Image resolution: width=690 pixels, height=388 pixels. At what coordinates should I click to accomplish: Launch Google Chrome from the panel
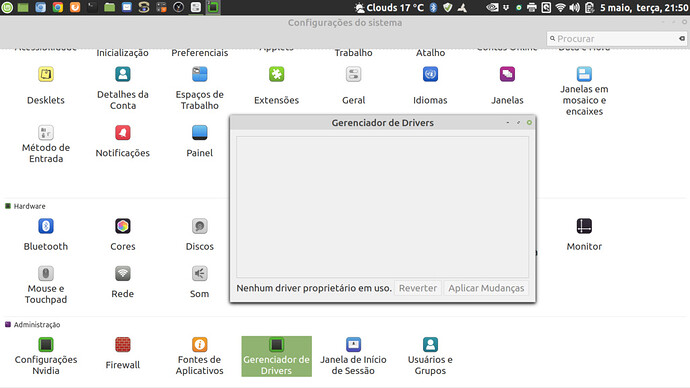point(58,7)
